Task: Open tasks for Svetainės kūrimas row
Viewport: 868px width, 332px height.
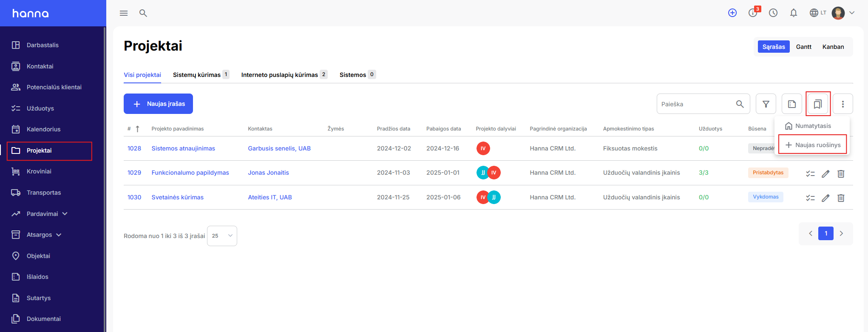Action: pyautogui.click(x=810, y=198)
